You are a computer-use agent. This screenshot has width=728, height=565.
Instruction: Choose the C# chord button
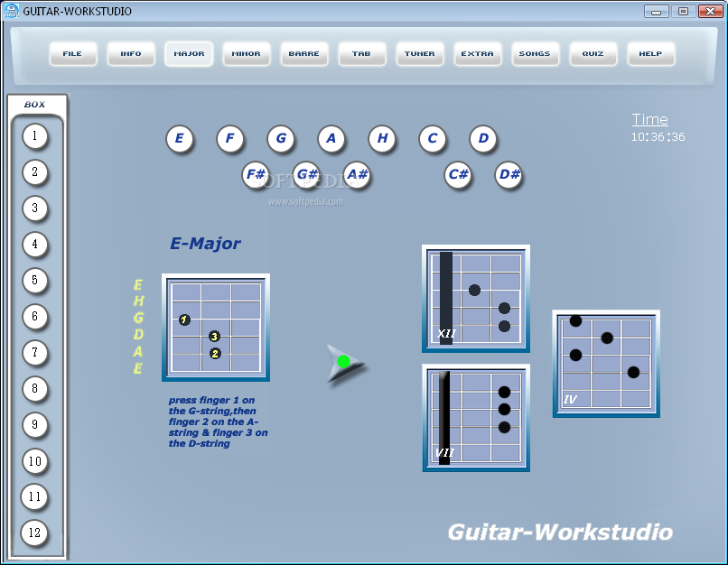pos(458,175)
